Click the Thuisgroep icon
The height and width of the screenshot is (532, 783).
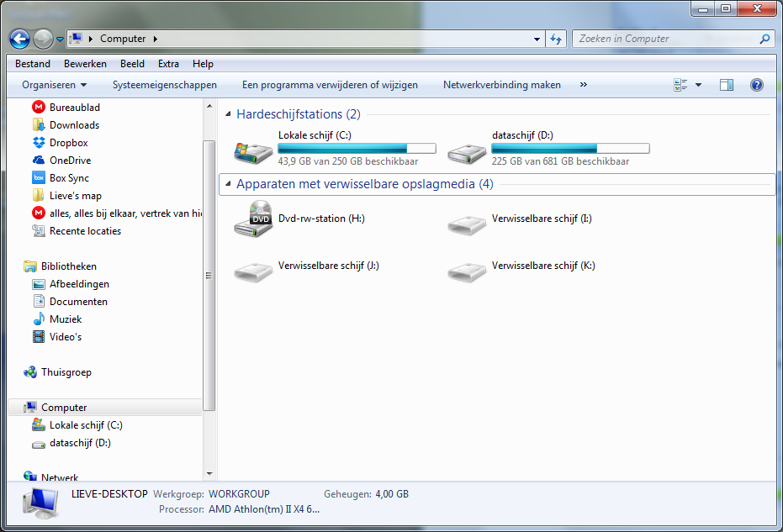click(x=30, y=371)
